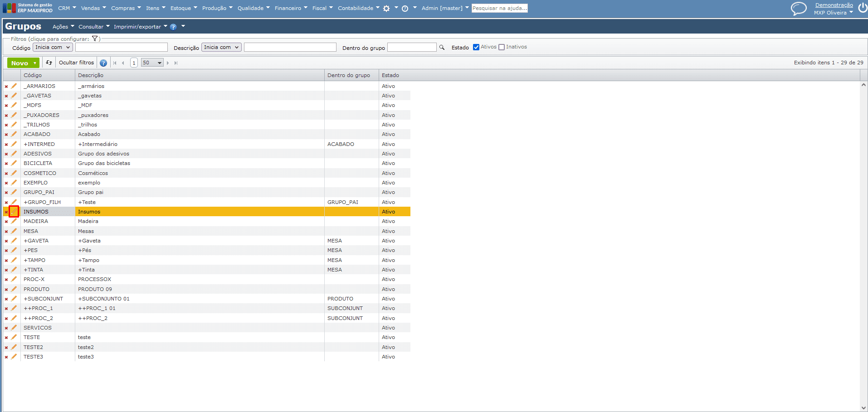Expand the Admin [master] user menu

[x=445, y=8]
